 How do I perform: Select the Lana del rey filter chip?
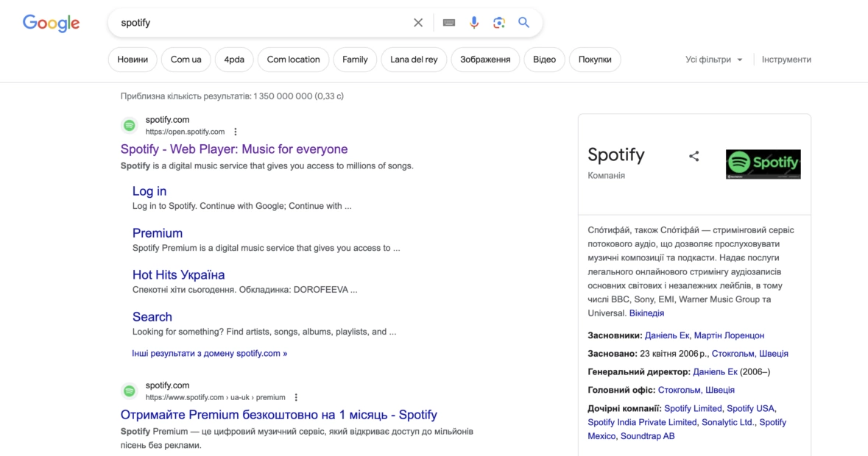click(x=414, y=60)
